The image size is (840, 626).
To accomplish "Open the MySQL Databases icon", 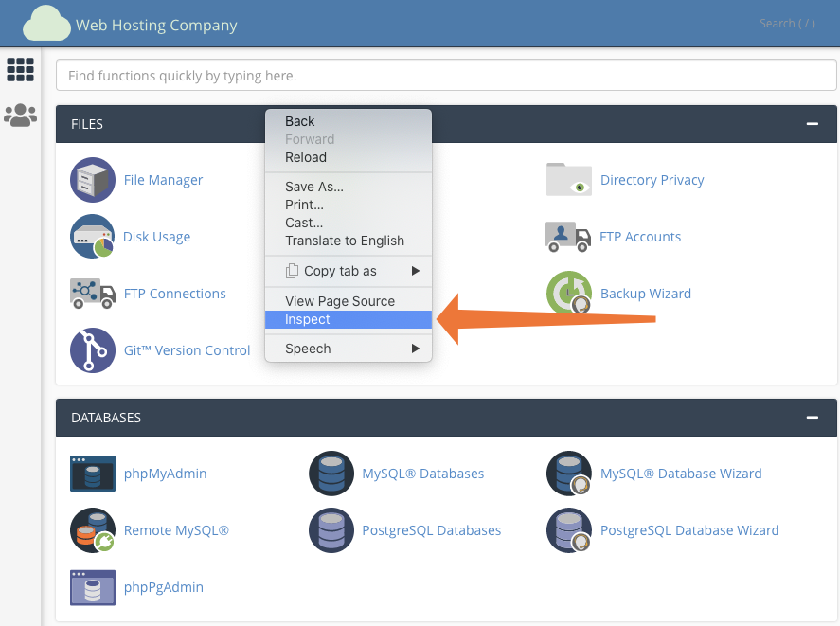I will (331, 474).
